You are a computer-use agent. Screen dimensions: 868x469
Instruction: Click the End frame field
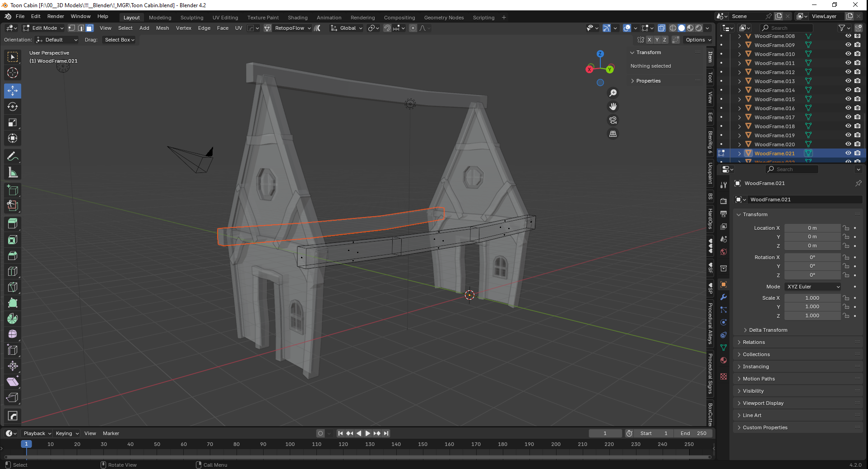coord(694,433)
